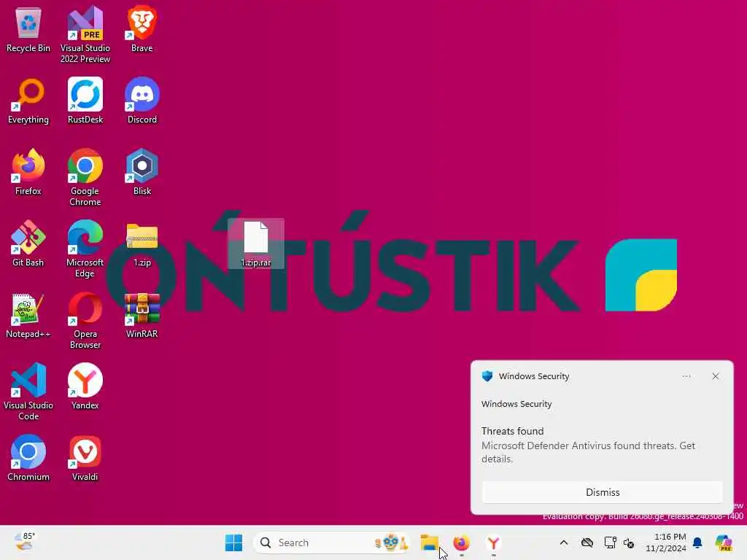Select Visual Studio 2022 Preview shortcut

(x=85, y=34)
